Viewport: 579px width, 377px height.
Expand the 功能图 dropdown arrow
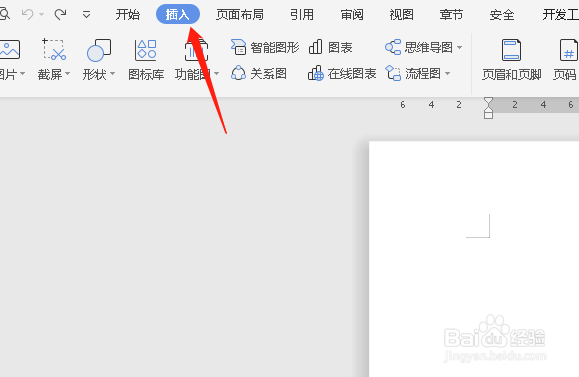[217, 74]
